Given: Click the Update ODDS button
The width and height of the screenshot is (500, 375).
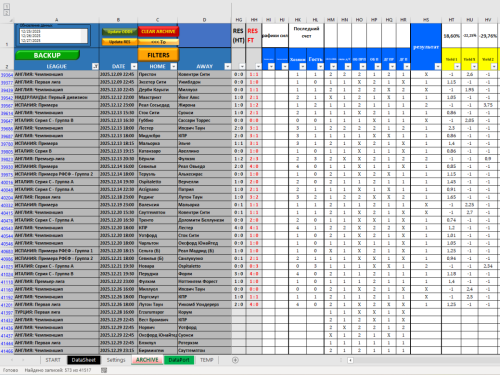Looking at the screenshot, I should 120,32.
